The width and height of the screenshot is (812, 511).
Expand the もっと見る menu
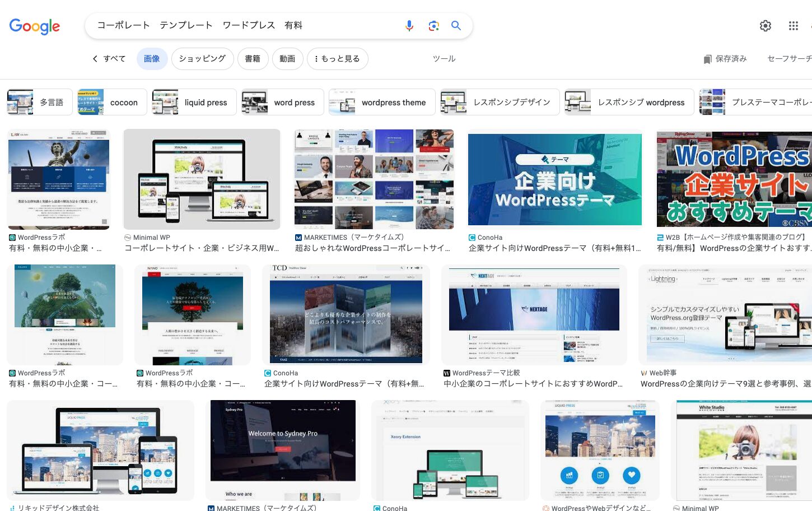pos(337,59)
